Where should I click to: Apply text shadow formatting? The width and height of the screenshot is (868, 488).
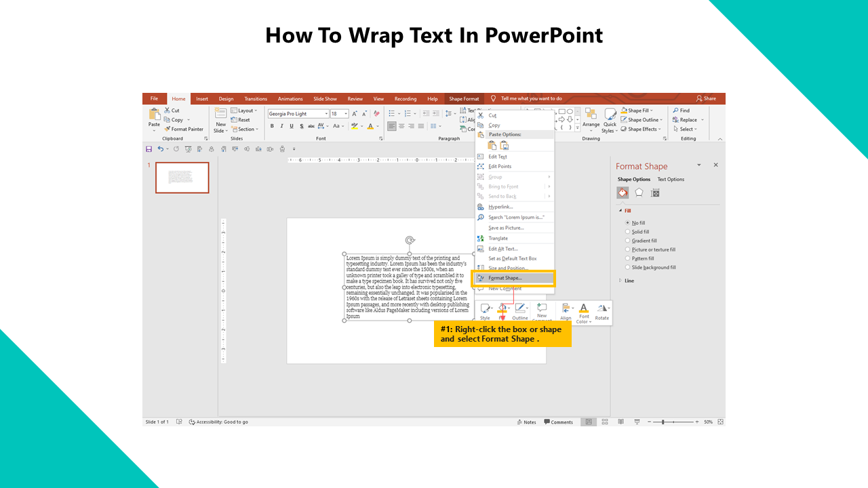coord(302,126)
